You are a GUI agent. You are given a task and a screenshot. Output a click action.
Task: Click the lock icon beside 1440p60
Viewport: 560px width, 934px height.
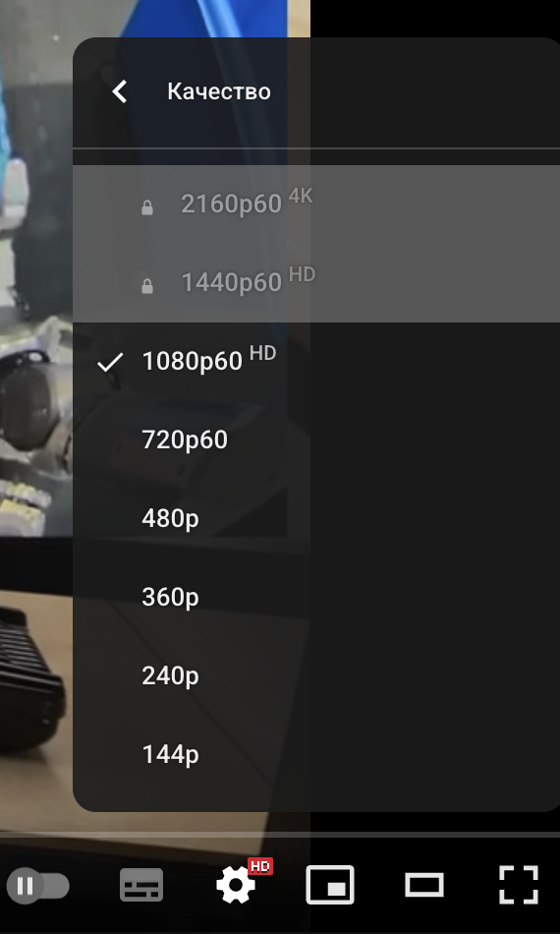click(147, 286)
